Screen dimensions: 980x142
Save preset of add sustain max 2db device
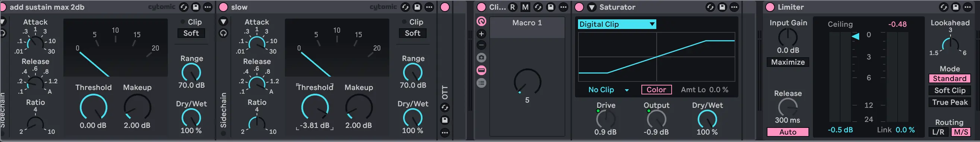coord(195,7)
